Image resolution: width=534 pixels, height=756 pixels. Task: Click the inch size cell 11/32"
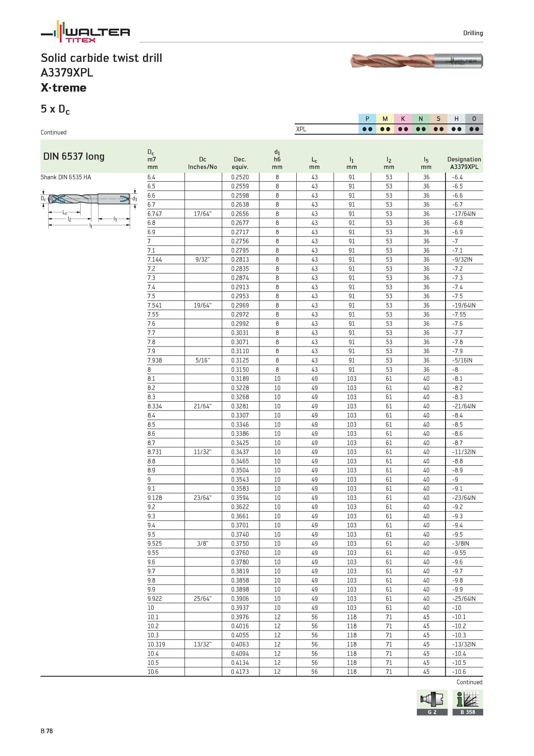[x=203, y=452]
